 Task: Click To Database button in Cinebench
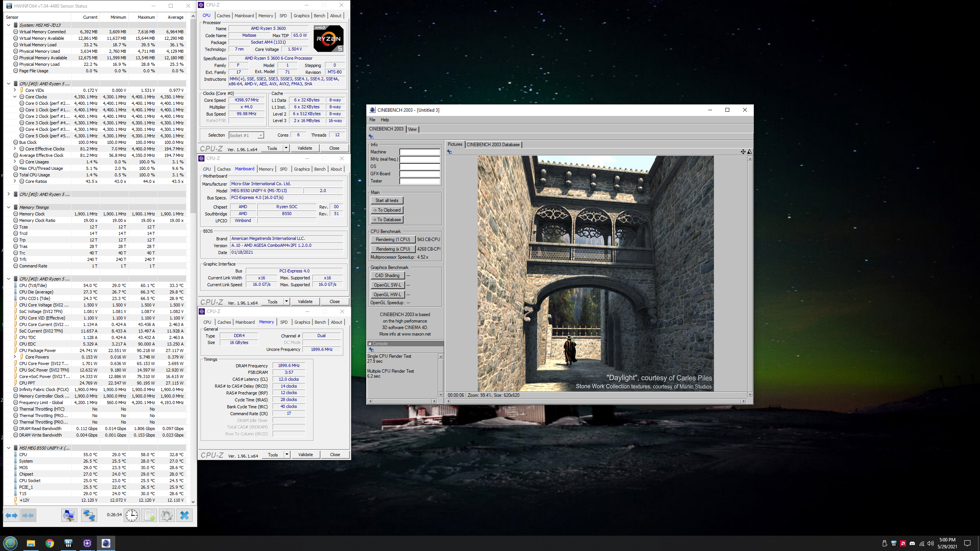pos(387,220)
